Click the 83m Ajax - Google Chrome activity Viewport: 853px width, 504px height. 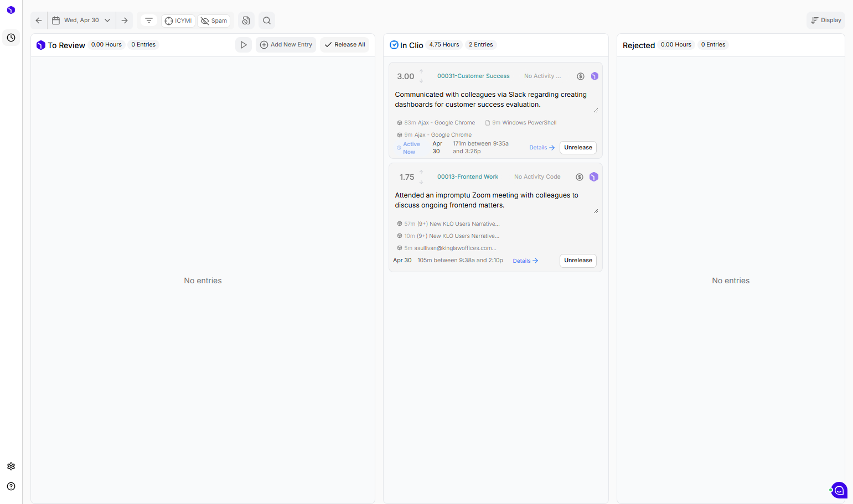[x=436, y=123]
